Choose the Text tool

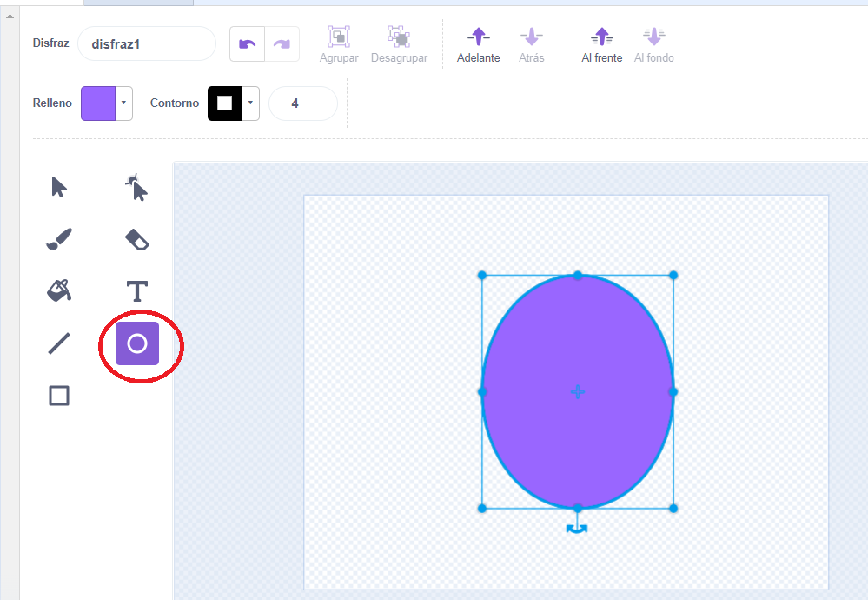[x=137, y=290]
